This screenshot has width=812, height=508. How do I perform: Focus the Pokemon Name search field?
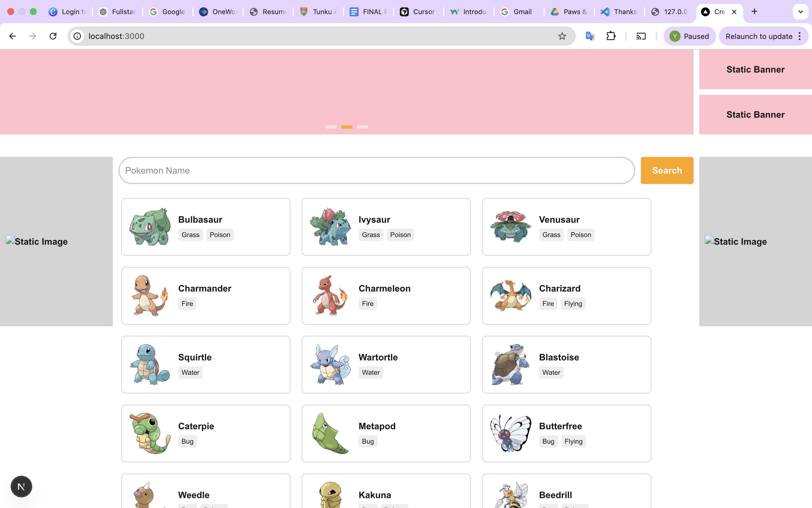pyautogui.click(x=376, y=170)
